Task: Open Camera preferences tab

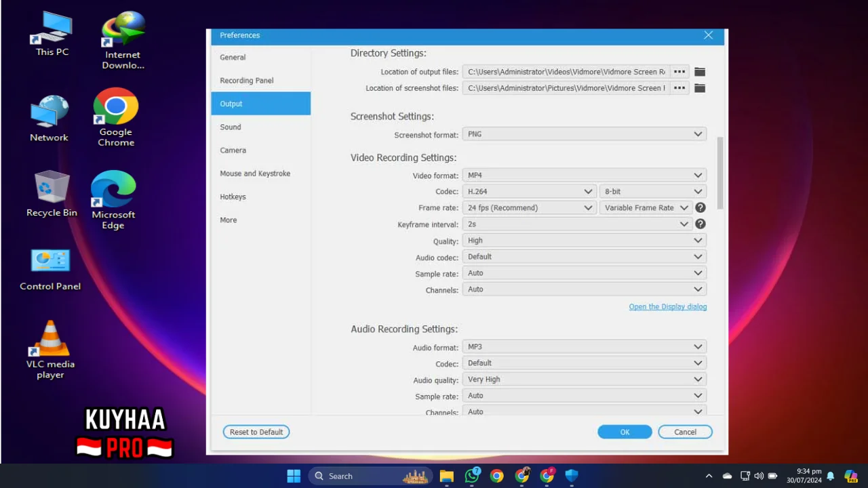Action: 261,150
